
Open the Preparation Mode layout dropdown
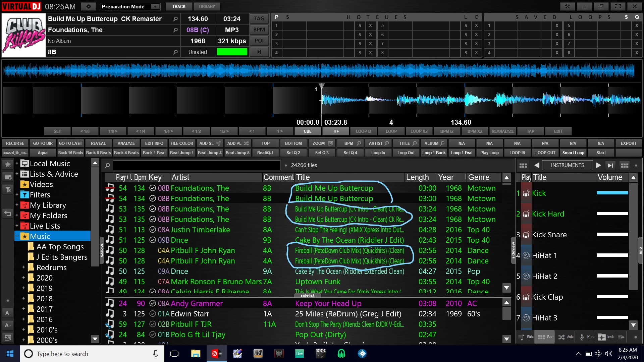(x=130, y=7)
